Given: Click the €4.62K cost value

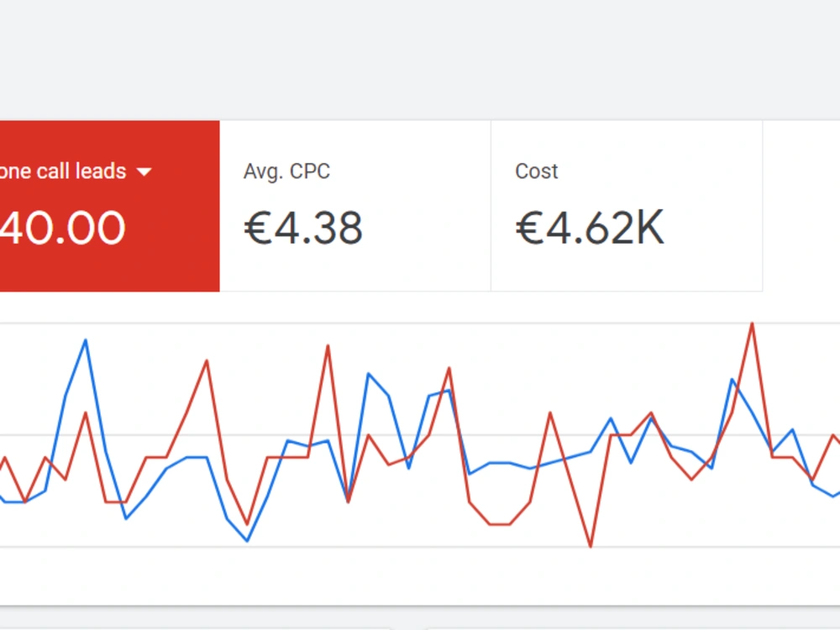Looking at the screenshot, I should point(590,228).
